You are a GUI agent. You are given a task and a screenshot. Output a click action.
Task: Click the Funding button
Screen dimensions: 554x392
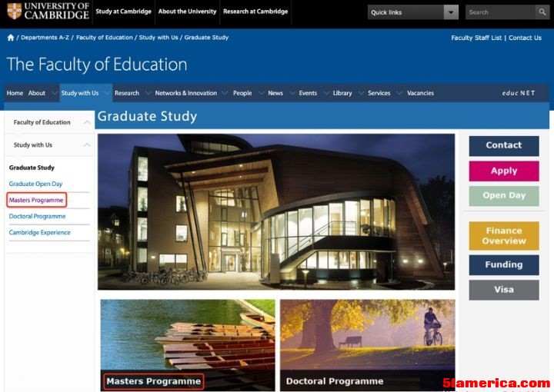point(504,265)
